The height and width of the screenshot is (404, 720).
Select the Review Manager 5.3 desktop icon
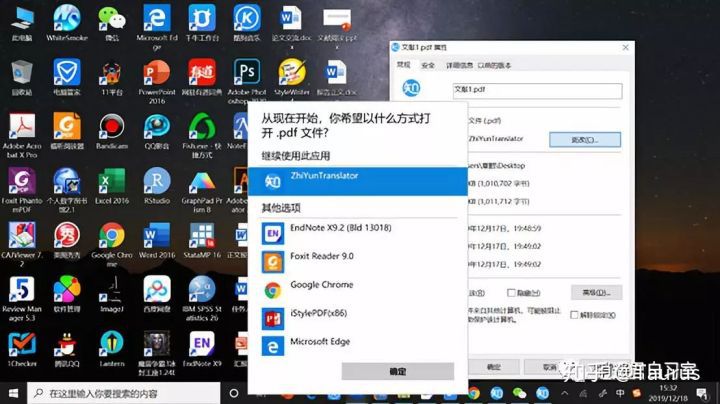coord(22,298)
